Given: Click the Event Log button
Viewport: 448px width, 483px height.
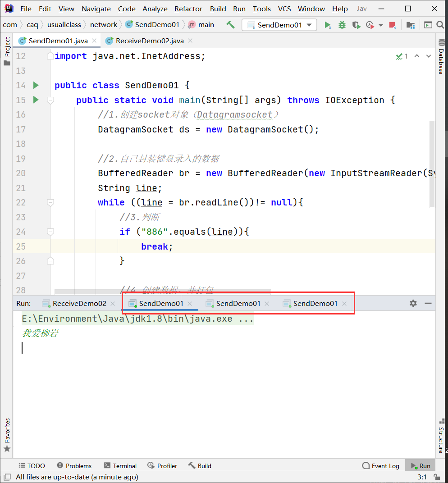Looking at the screenshot, I should click(381, 465).
